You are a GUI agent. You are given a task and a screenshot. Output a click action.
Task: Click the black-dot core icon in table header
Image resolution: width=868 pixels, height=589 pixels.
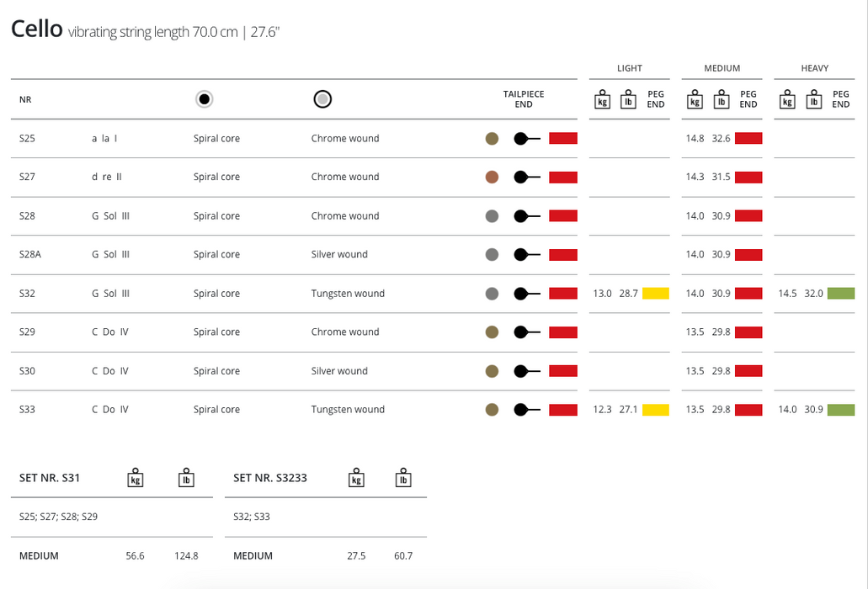coord(204,99)
